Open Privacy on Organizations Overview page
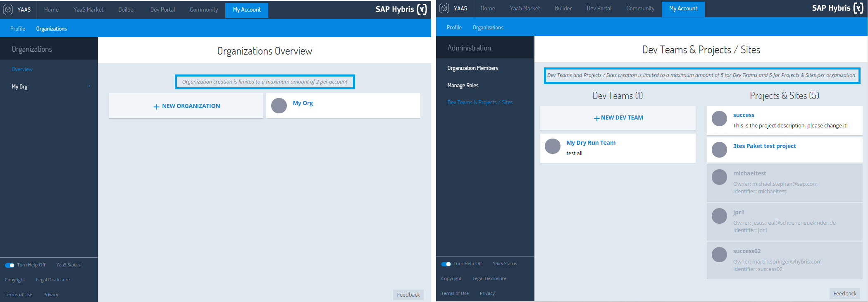 (51, 295)
